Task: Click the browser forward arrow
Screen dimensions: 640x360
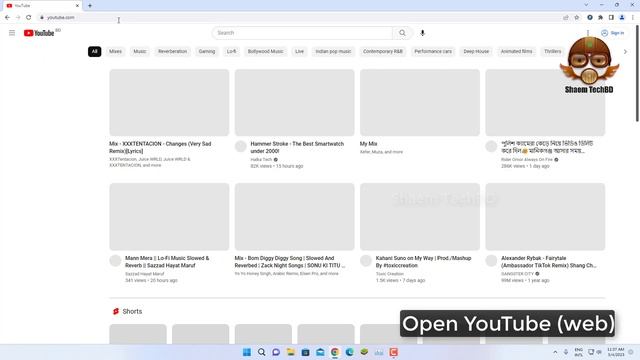Action: pyautogui.click(x=18, y=18)
